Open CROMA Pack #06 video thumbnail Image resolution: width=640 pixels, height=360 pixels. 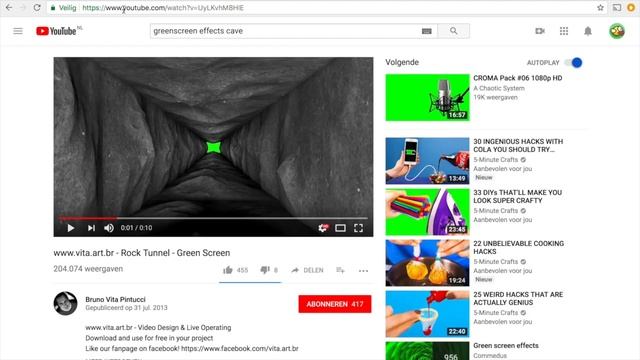pos(427,98)
